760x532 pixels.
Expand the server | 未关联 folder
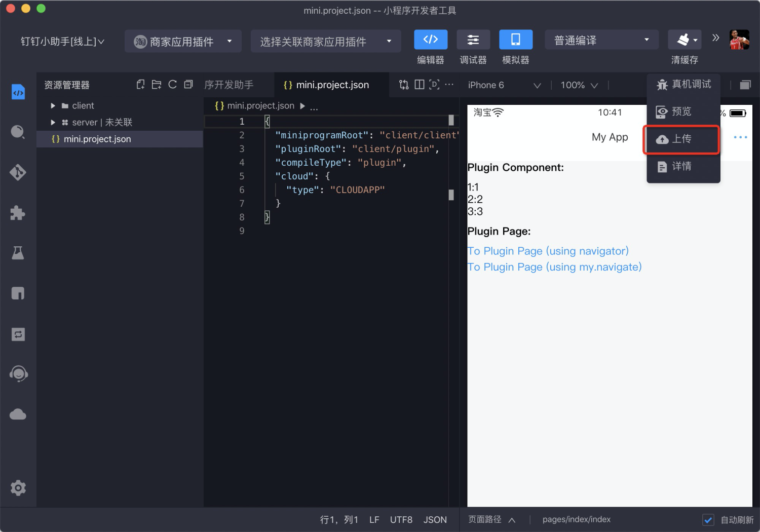pyautogui.click(x=53, y=122)
